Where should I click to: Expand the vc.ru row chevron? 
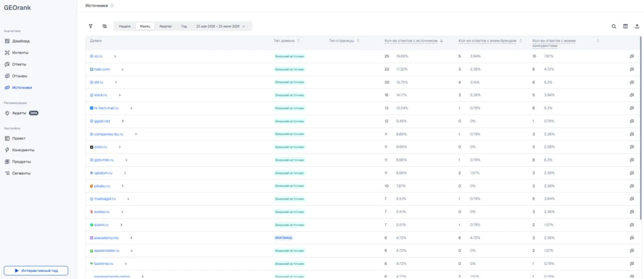(x=115, y=56)
